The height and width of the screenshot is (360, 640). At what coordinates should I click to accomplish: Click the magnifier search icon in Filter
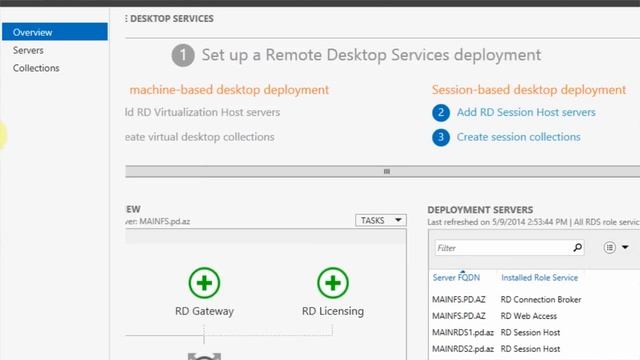pyautogui.click(x=577, y=247)
